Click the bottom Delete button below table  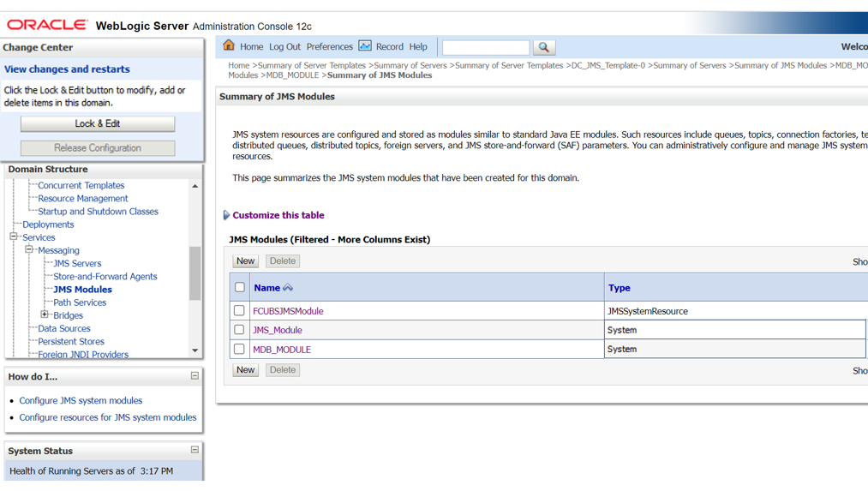pos(282,370)
